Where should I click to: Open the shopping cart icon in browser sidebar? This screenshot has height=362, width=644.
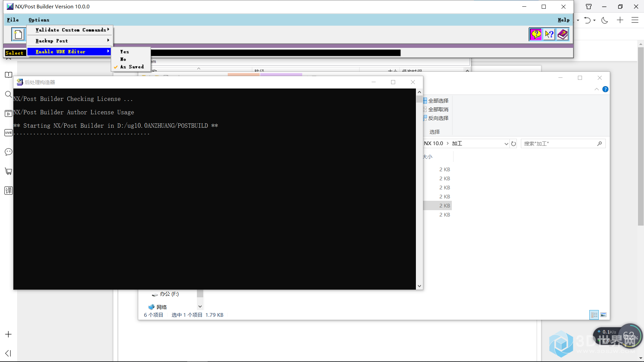point(9,171)
